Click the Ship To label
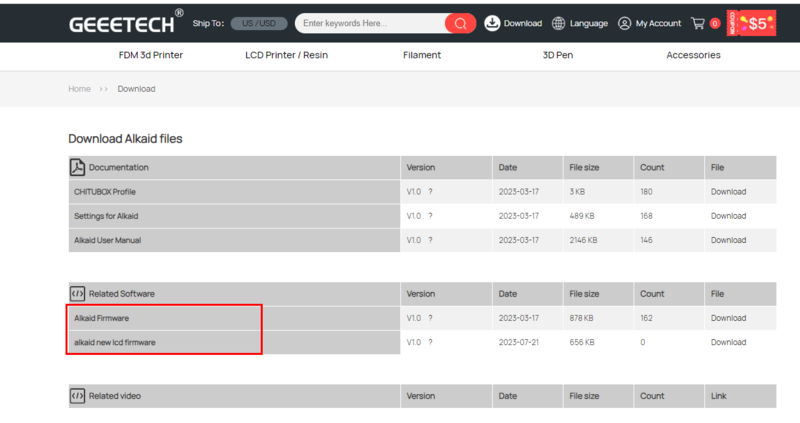This screenshot has width=800, height=423. coord(208,23)
